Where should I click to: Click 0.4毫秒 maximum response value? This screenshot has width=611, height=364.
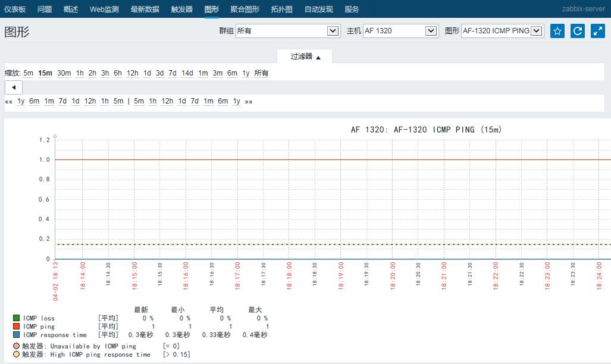click(x=255, y=335)
